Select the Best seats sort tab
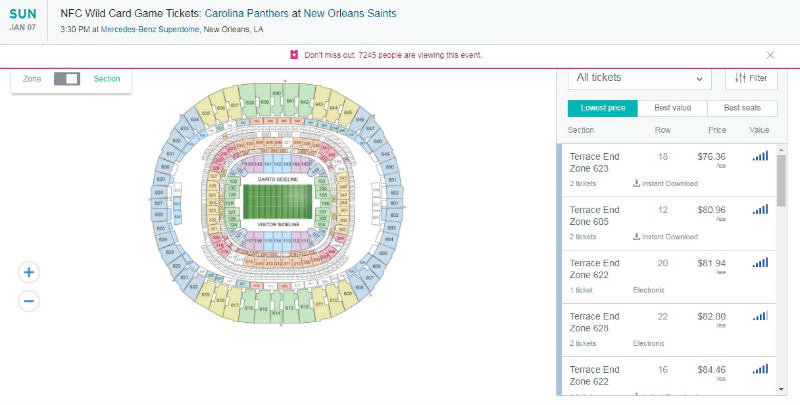The image size is (800, 405). pyautogui.click(x=742, y=108)
